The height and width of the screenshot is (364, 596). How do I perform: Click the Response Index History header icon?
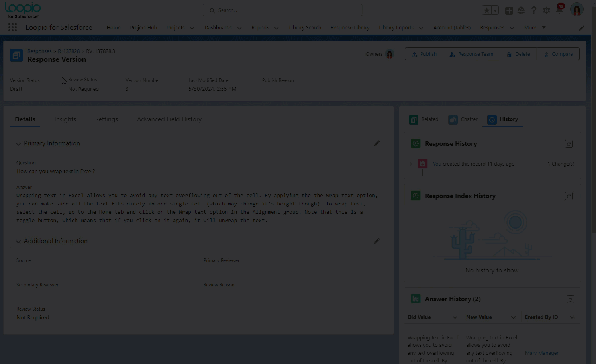tap(416, 196)
